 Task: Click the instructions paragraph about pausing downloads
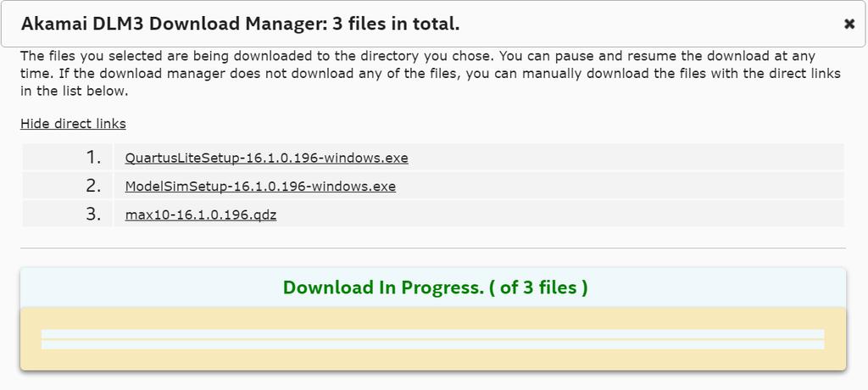click(430, 74)
